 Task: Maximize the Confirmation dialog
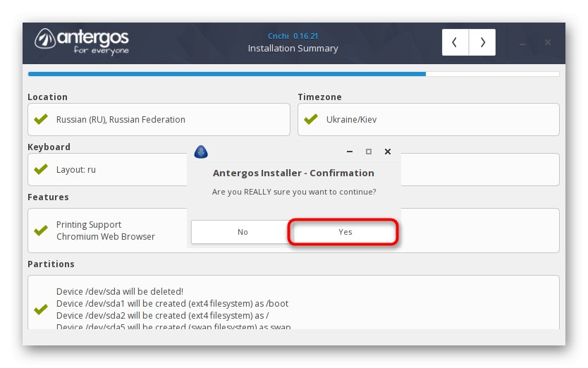pyautogui.click(x=369, y=152)
